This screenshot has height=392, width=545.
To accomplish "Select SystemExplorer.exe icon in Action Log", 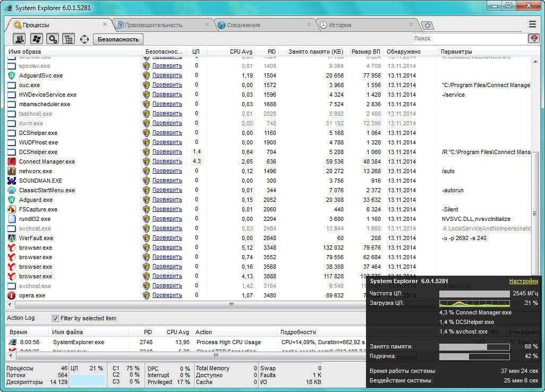I will tap(13, 342).
